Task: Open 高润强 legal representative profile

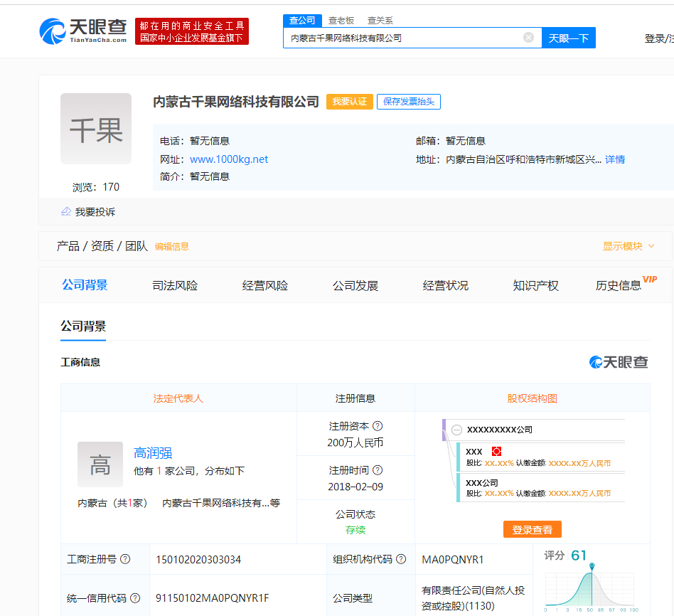Action: click(x=153, y=452)
